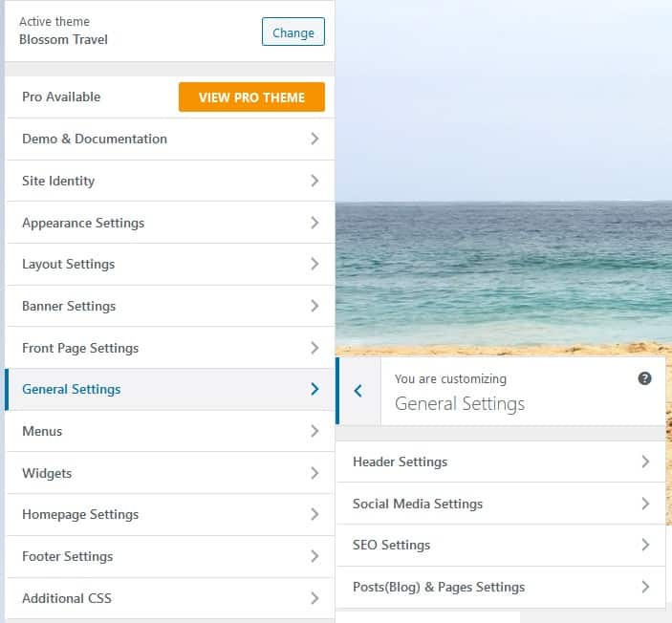Expand chevron next to Front Page Settings

314,348
